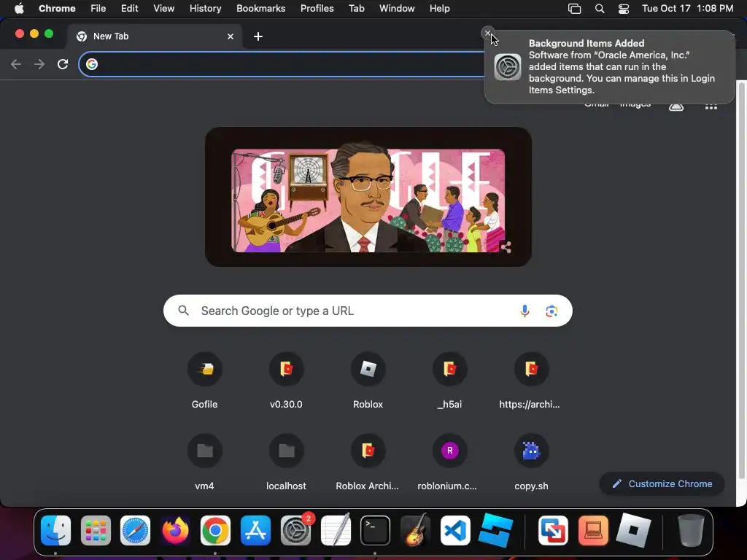Screen dimensions: 747x560
Task: Click the Background Items Added notification body
Action: (610, 66)
